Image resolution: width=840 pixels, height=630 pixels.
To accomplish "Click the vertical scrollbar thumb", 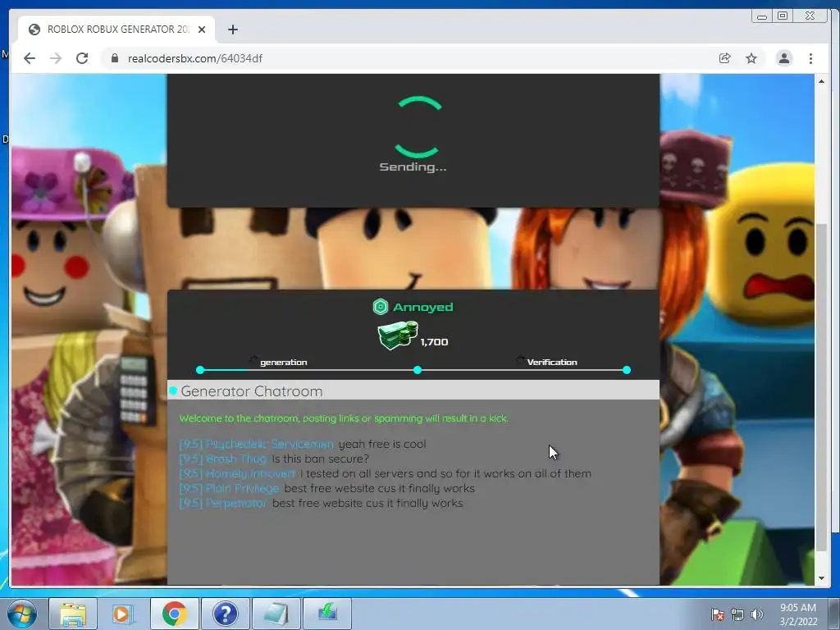I will 821,387.
